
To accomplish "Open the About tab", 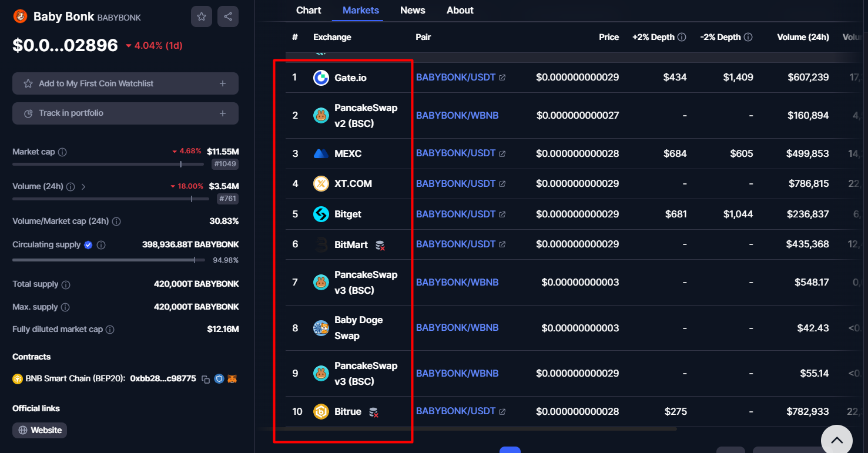I will pos(460,10).
